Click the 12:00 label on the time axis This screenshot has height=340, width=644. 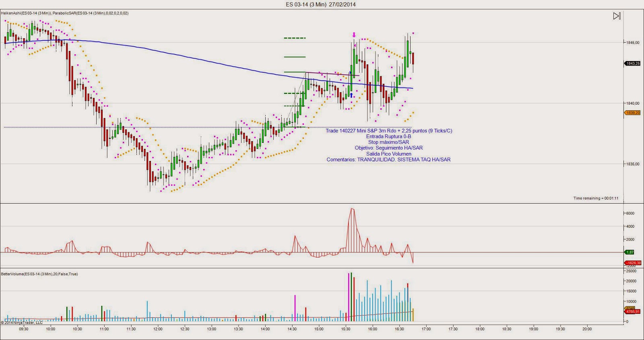point(158,329)
